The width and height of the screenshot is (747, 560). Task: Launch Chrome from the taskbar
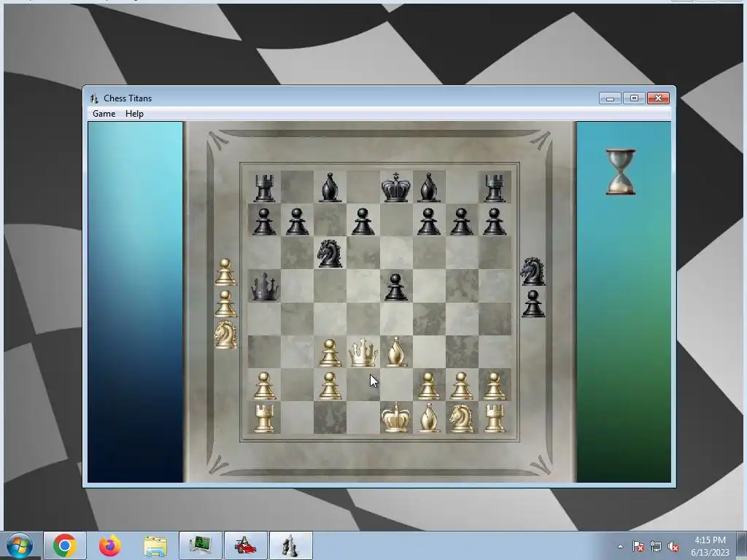click(x=65, y=545)
